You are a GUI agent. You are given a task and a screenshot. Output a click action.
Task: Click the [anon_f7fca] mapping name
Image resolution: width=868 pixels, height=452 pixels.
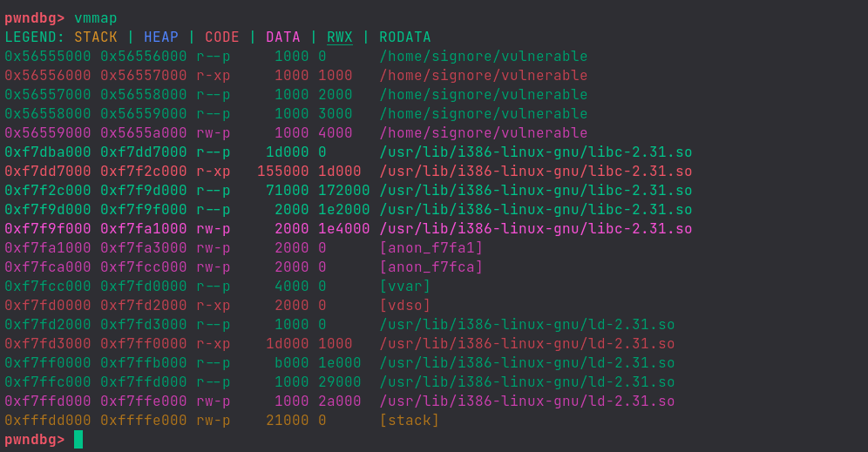pos(431,267)
